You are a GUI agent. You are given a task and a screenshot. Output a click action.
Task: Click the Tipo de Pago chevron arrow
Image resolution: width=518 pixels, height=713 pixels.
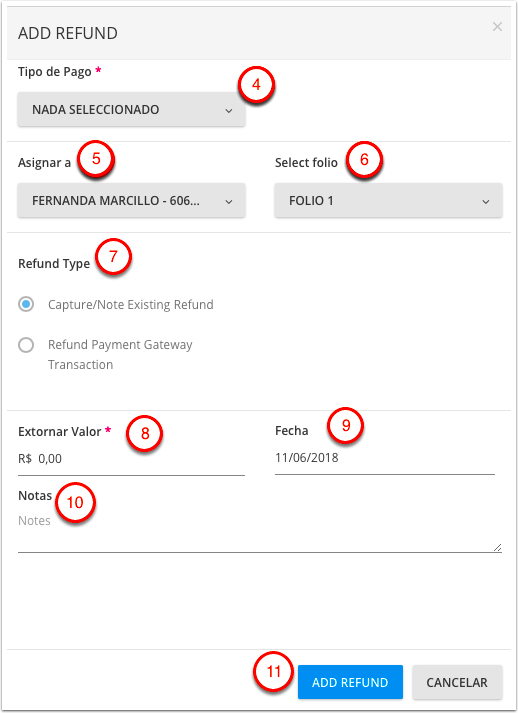pos(229,110)
